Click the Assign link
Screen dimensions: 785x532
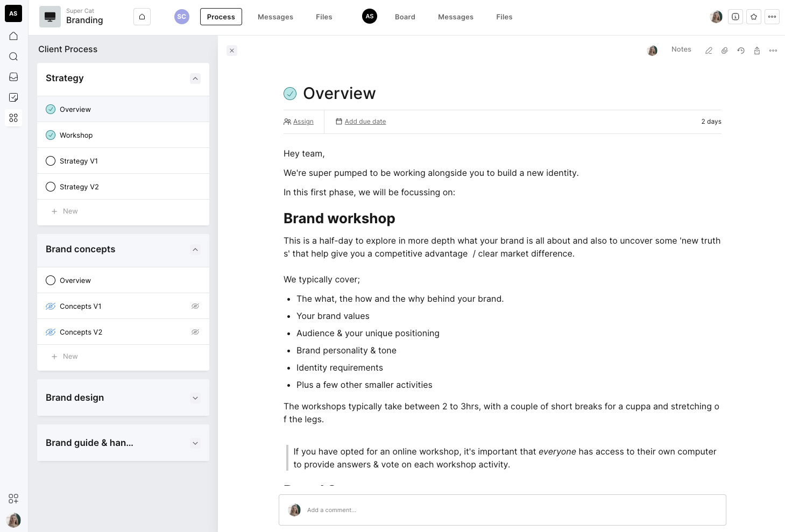[x=303, y=122]
